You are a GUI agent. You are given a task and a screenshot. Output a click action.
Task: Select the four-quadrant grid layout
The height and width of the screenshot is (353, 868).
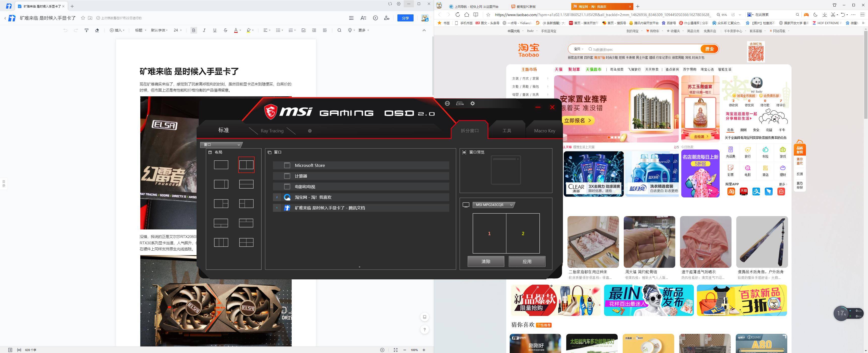click(x=246, y=242)
